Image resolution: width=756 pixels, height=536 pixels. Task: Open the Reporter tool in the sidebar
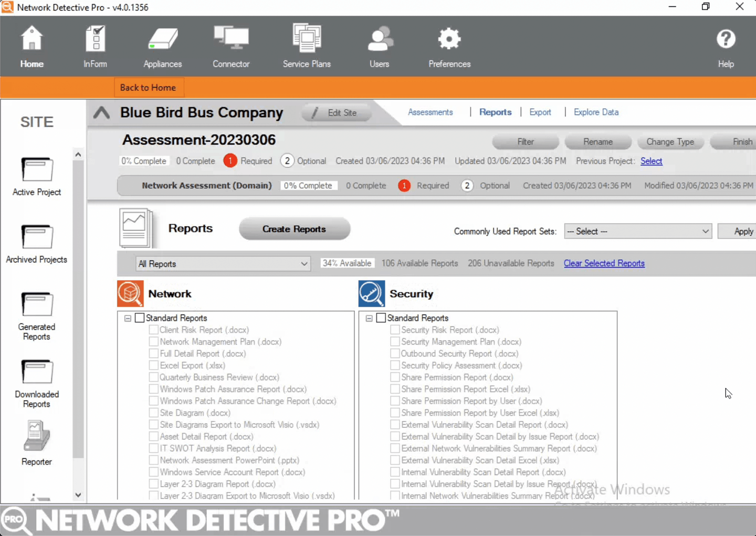[36, 441]
